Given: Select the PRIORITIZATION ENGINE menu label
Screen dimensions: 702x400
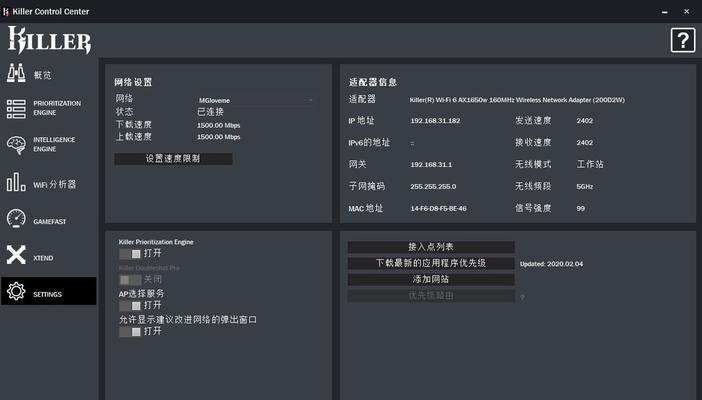Looking at the screenshot, I should pyautogui.click(x=57, y=108).
